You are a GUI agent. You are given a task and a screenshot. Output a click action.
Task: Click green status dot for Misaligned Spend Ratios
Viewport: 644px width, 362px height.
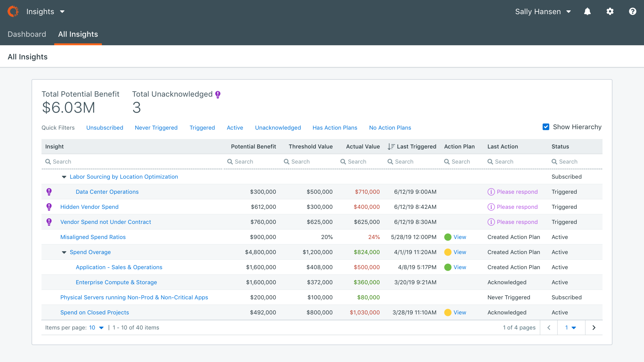[x=448, y=237]
